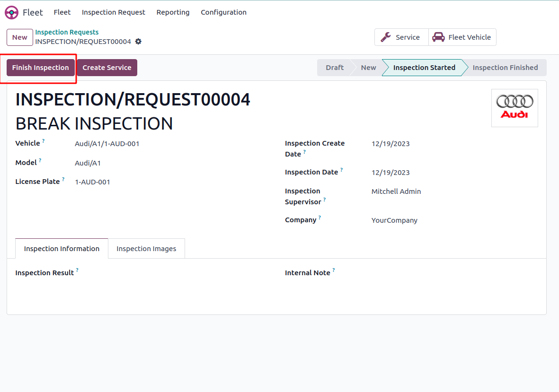Viewport: 559px width, 392px height.
Task: Click the car icon on Fleet Vehicle button
Action: [438, 37]
